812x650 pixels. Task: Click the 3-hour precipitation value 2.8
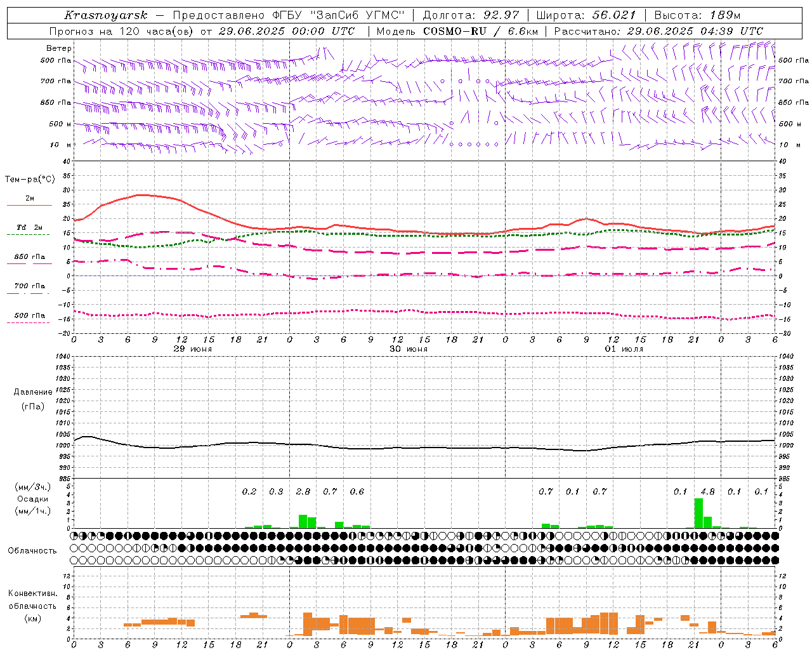pyautogui.click(x=303, y=491)
